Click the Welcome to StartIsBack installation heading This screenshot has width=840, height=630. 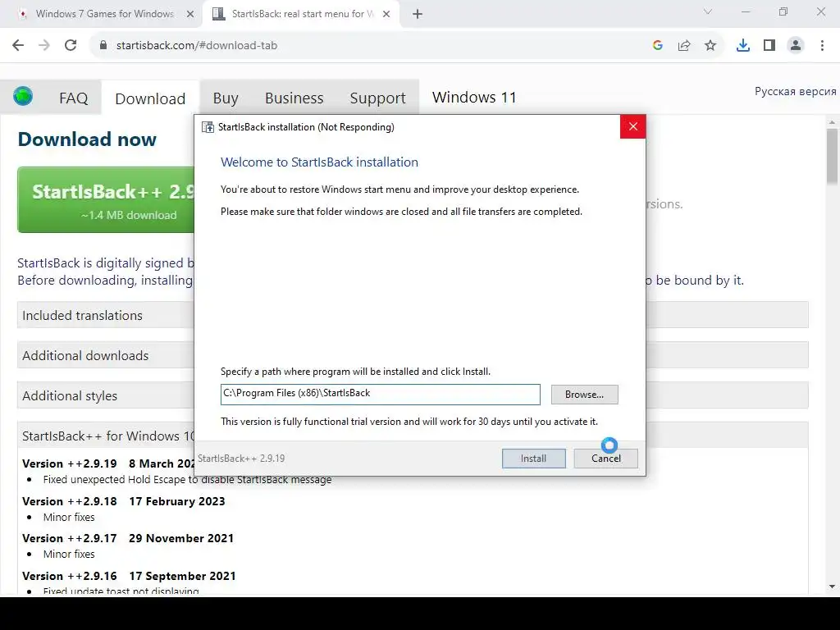click(x=319, y=162)
